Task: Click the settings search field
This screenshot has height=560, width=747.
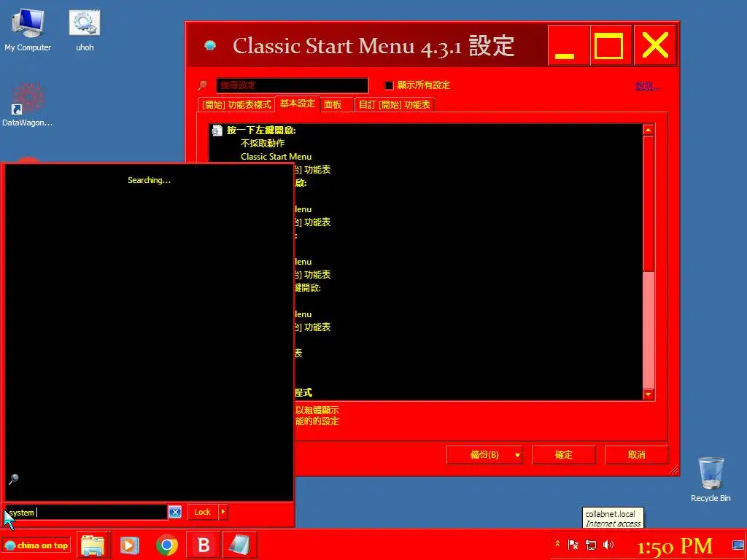Action: click(x=292, y=85)
